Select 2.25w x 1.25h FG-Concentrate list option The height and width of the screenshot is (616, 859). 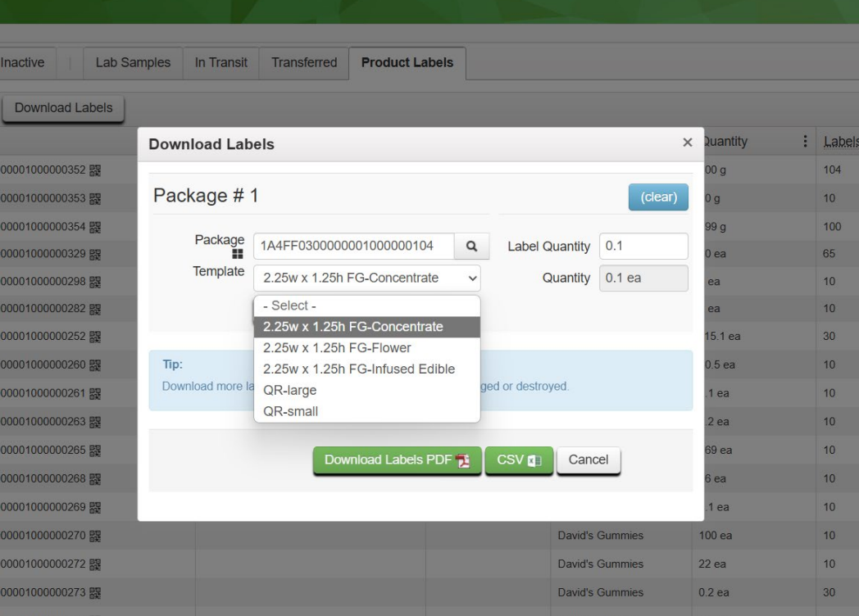[x=367, y=327]
